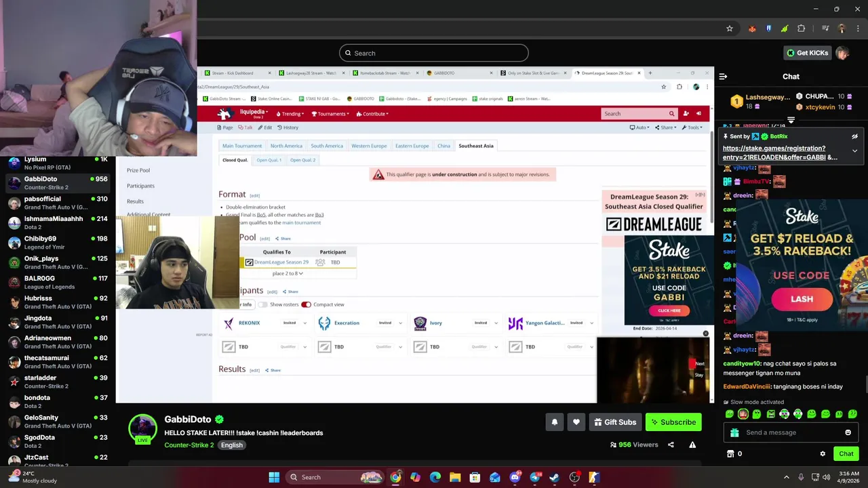
Task: Click the gift icon in message box
Action: tap(734, 432)
